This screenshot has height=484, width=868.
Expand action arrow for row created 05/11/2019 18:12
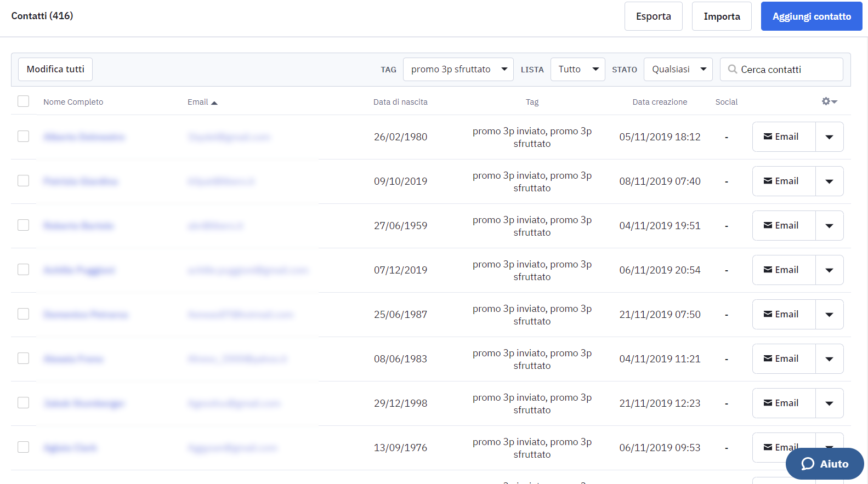pos(830,136)
